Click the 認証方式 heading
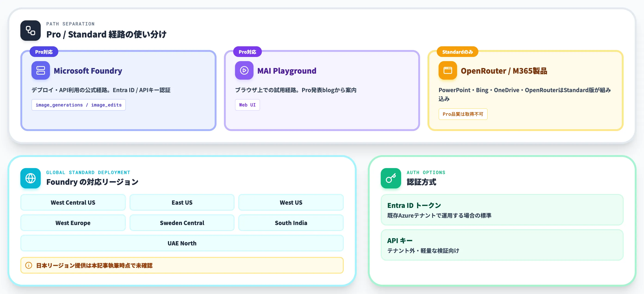644x294 pixels. [421, 182]
